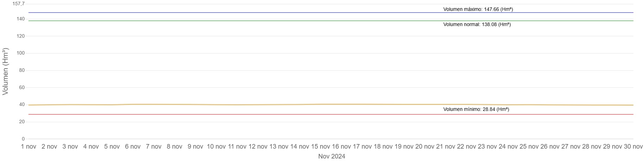Click the '60' y-axis tick label
The width and height of the screenshot is (644, 162).
(22, 87)
